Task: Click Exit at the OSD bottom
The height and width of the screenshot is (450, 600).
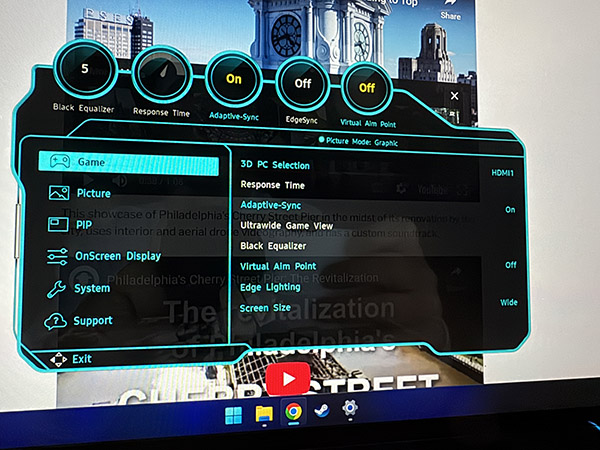Action: pyautogui.click(x=82, y=359)
